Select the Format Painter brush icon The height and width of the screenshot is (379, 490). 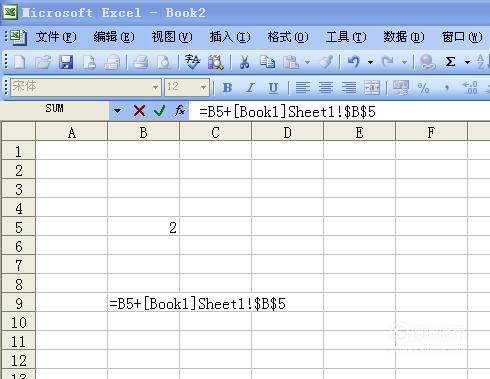(x=326, y=62)
